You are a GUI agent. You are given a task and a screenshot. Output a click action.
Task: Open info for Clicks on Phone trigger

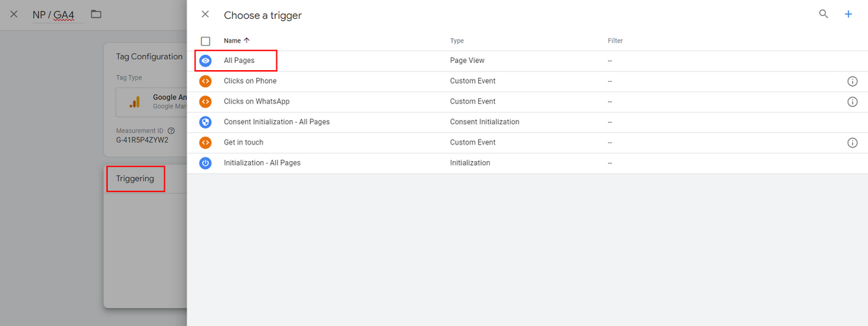[852, 82]
